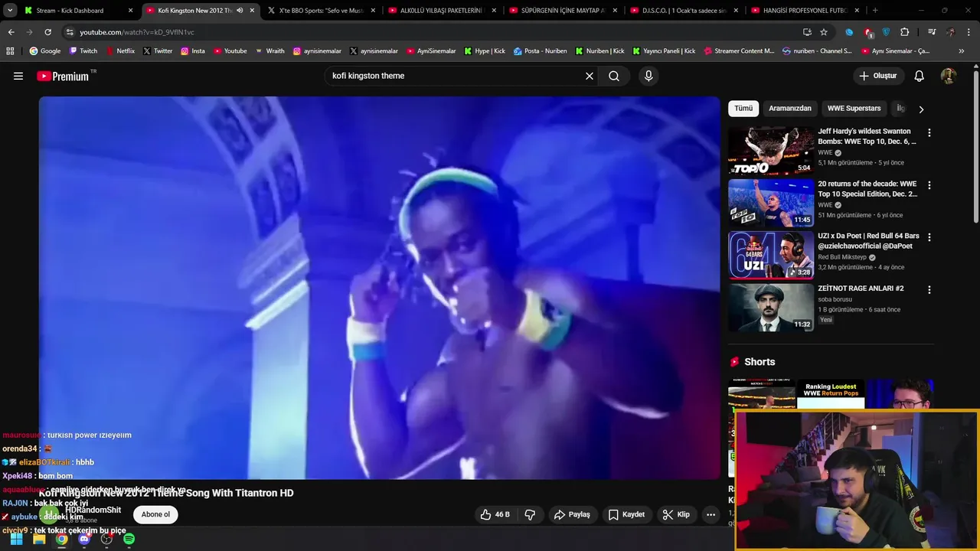Mute the Kofi Kingston tab audio
980x551 pixels.
click(240, 11)
